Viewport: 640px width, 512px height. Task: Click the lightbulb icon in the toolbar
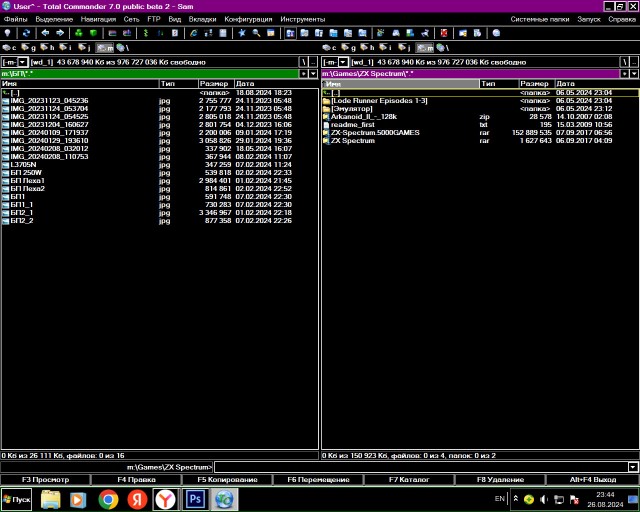(x=7, y=33)
